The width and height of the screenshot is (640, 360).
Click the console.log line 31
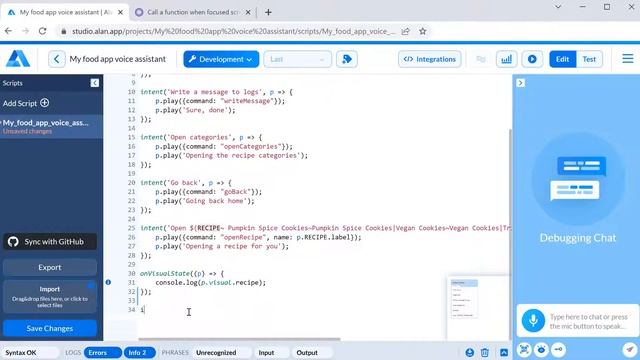click(210, 282)
